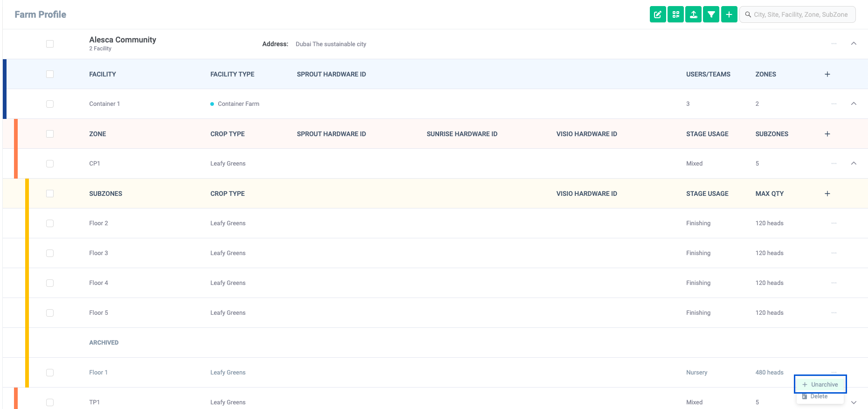Check the box for Floor 2 subzone
This screenshot has width=868, height=409.
50,223
